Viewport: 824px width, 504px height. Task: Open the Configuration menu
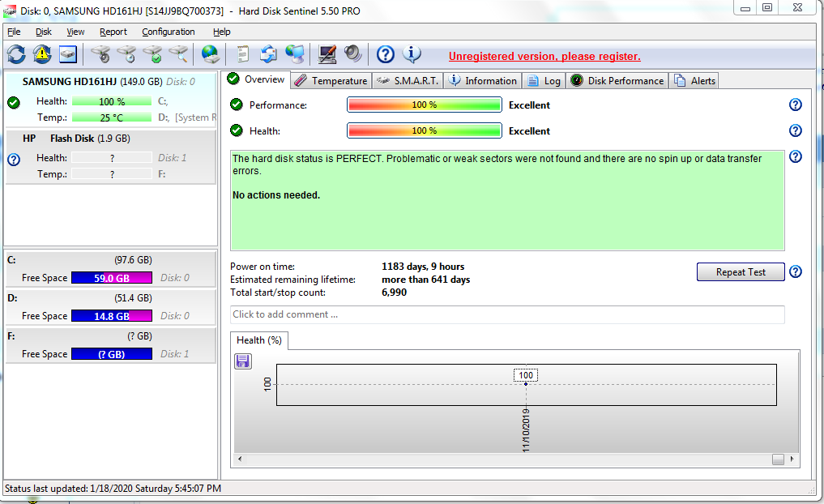click(169, 32)
